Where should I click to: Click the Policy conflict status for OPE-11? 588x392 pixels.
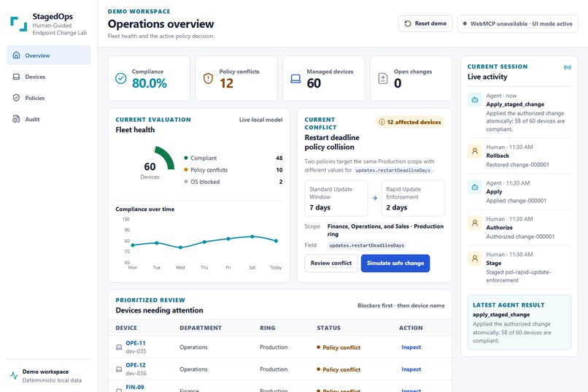coord(339,347)
